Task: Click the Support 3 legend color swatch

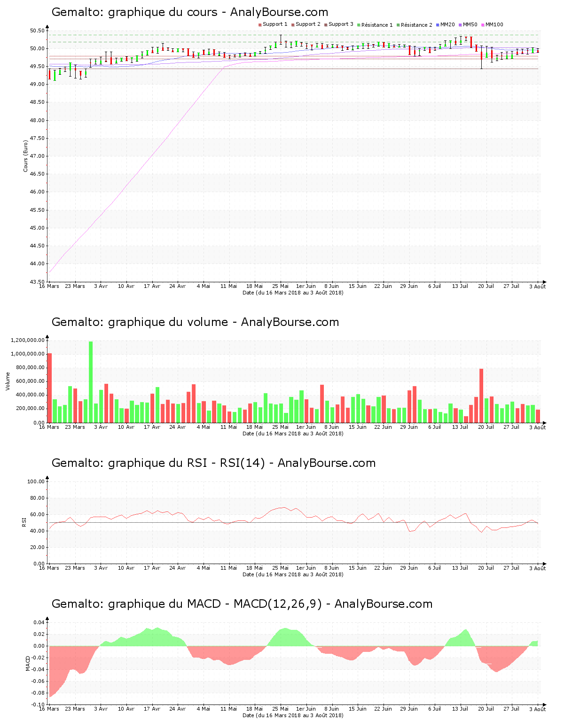Action: tap(326, 25)
